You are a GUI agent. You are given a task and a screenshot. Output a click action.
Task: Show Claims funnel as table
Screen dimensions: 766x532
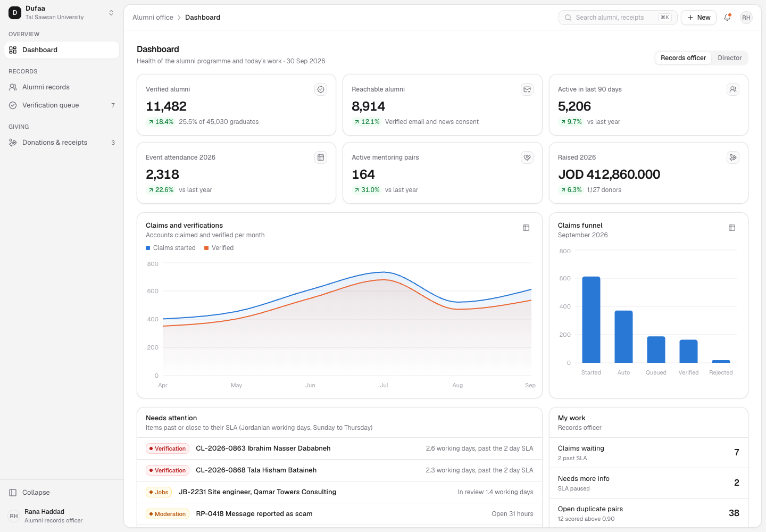732,228
